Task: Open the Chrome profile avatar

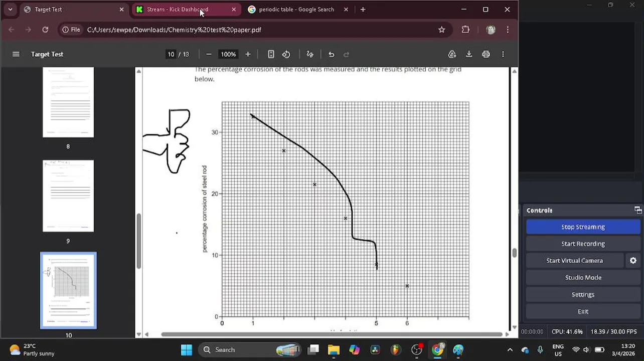Action: 491,30
